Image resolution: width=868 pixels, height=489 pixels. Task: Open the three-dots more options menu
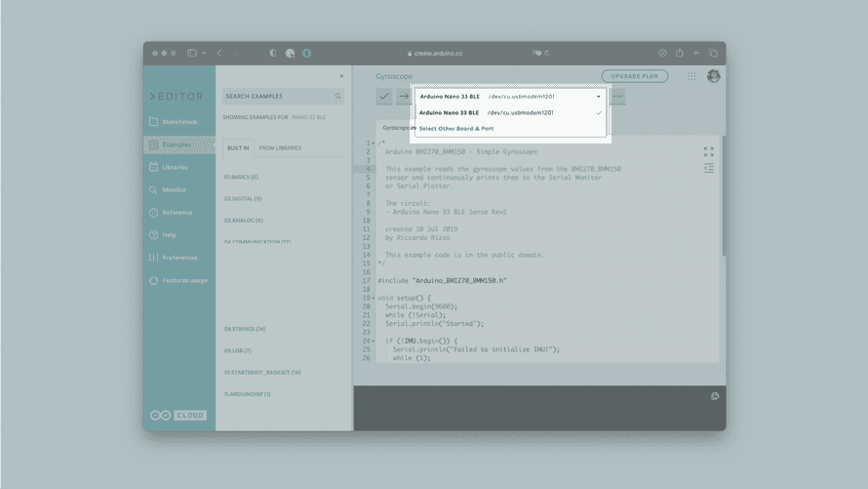pos(617,97)
